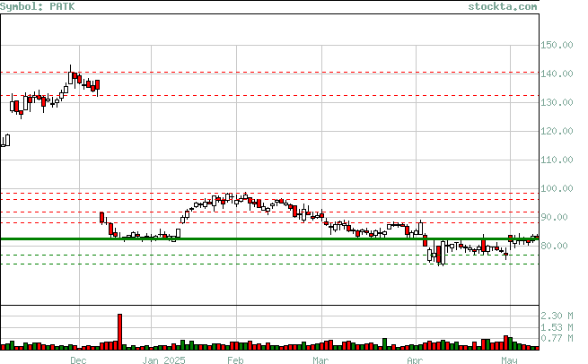The height and width of the screenshot is (364, 588).
Task: Click the 2.30 M volume label
Action: [557, 316]
